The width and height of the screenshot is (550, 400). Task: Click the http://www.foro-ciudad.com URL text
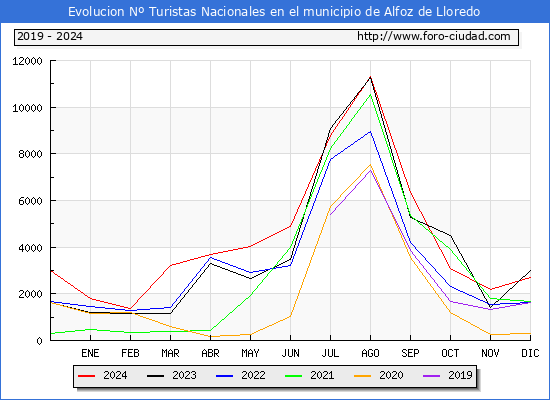[x=434, y=36]
